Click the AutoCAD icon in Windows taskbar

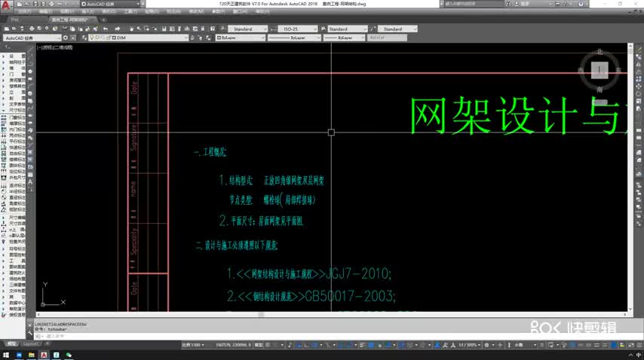[44, 355]
